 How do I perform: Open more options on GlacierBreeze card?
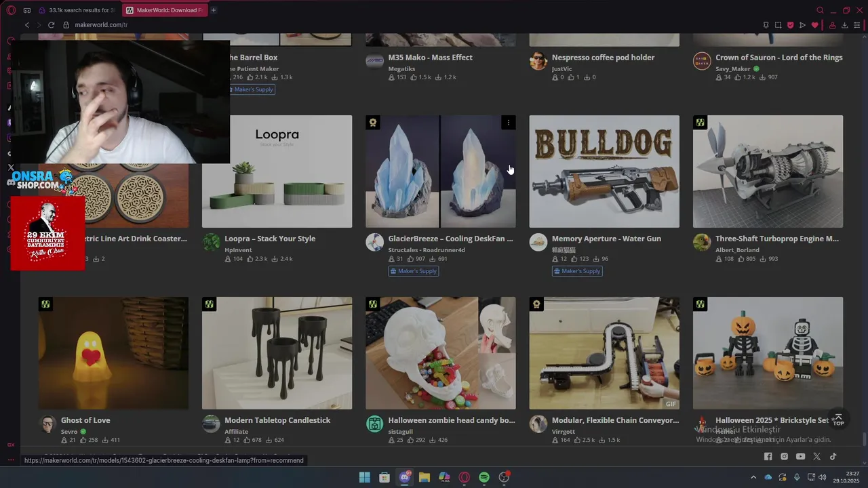(509, 123)
